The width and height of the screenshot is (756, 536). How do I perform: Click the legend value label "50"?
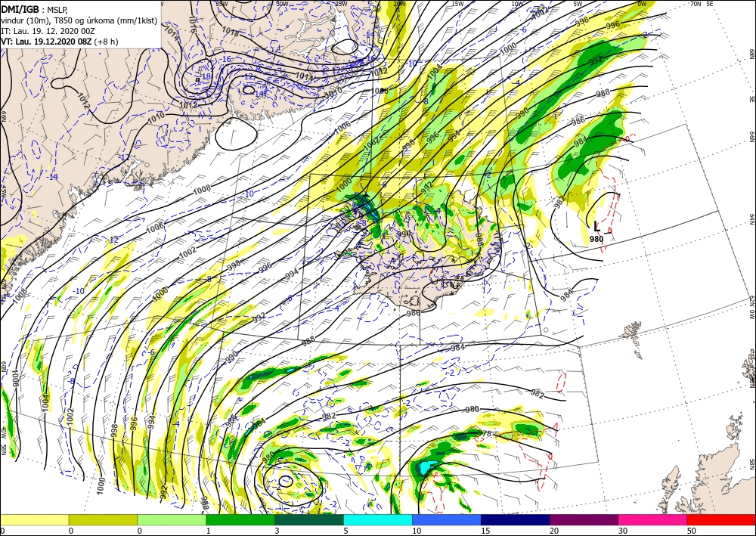point(691,531)
